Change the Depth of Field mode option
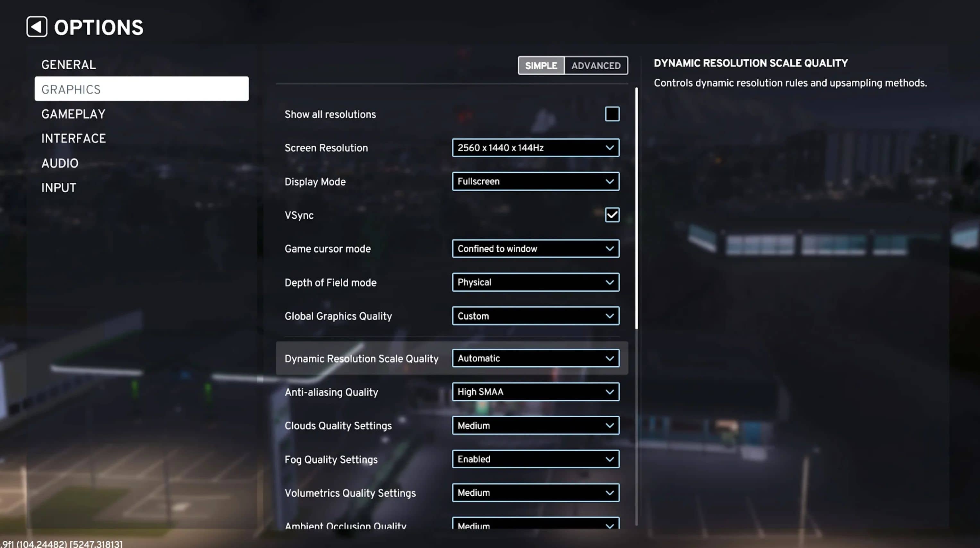This screenshot has height=548, width=980. point(535,282)
